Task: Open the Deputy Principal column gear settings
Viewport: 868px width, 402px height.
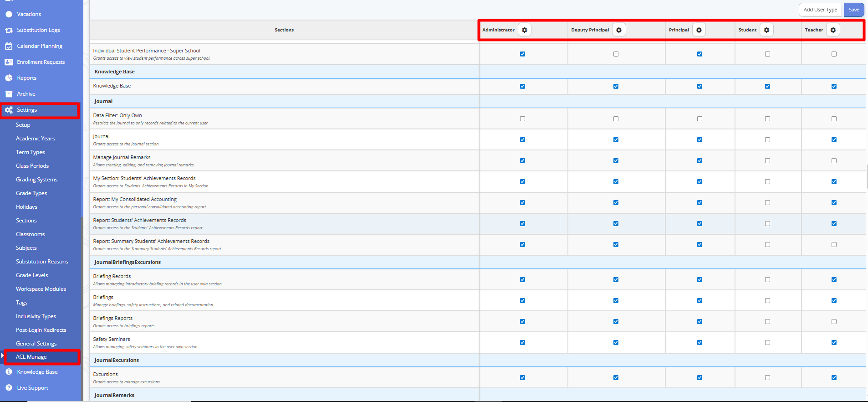Action: pos(619,30)
